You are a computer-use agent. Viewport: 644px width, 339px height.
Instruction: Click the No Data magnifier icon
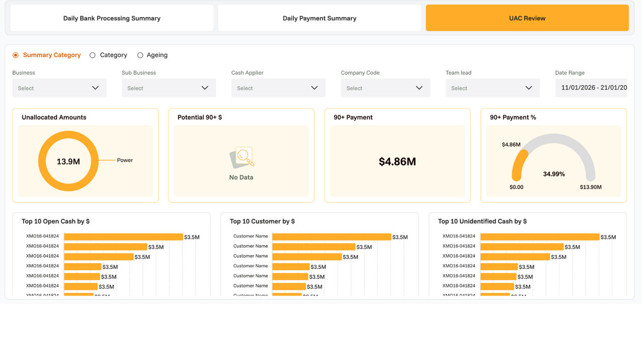click(x=242, y=158)
